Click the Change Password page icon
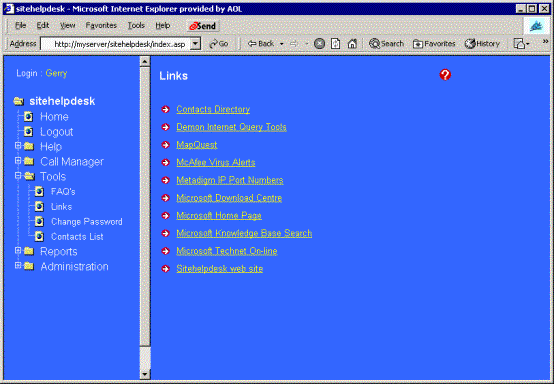This screenshot has width=554, height=384. (39, 221)
